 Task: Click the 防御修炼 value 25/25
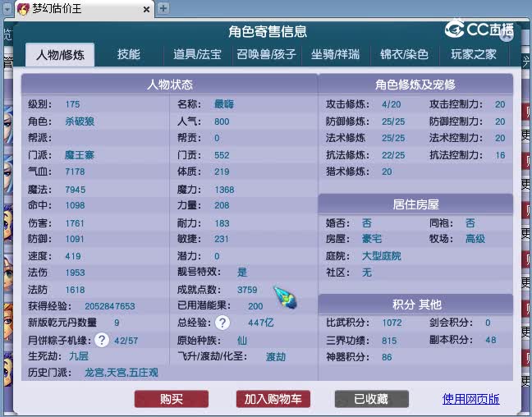pos(393,121)
